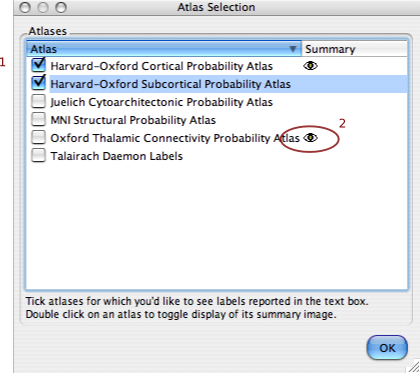Enable Talairach Daemon Labels checkbox
420x373 pixels.
[x=39, y=155]
